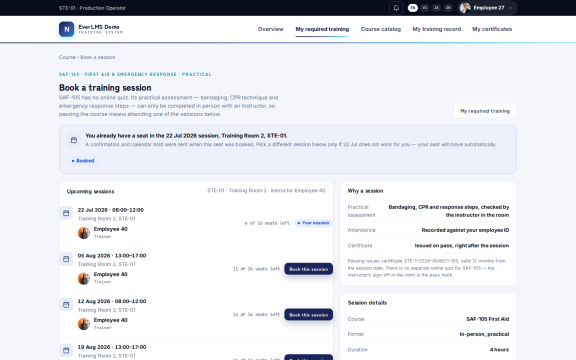
Task: Click the trainer name in the 05 Aug session
Action: click(x=110, y=274)
